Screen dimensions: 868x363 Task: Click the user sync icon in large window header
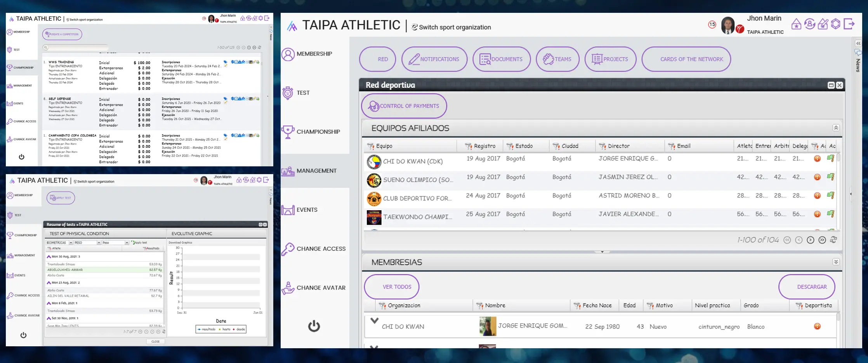pos(810,24)
